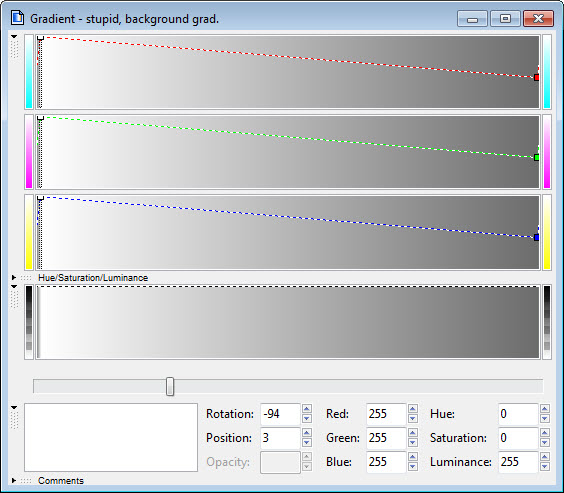Select the red curve end node
Screen dimensions: 564x493
[536, 77]
